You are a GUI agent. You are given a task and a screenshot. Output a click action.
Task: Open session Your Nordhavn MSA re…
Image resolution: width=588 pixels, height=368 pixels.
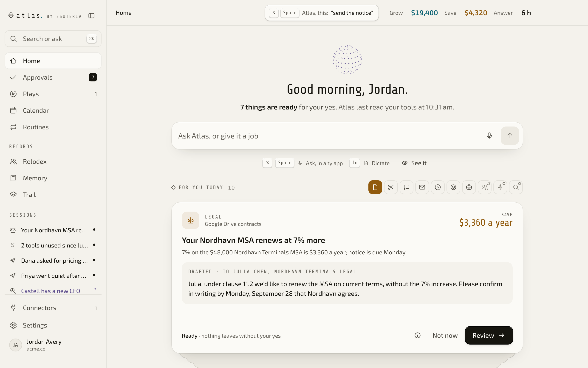pyautogui.click(x=53, y=230)
